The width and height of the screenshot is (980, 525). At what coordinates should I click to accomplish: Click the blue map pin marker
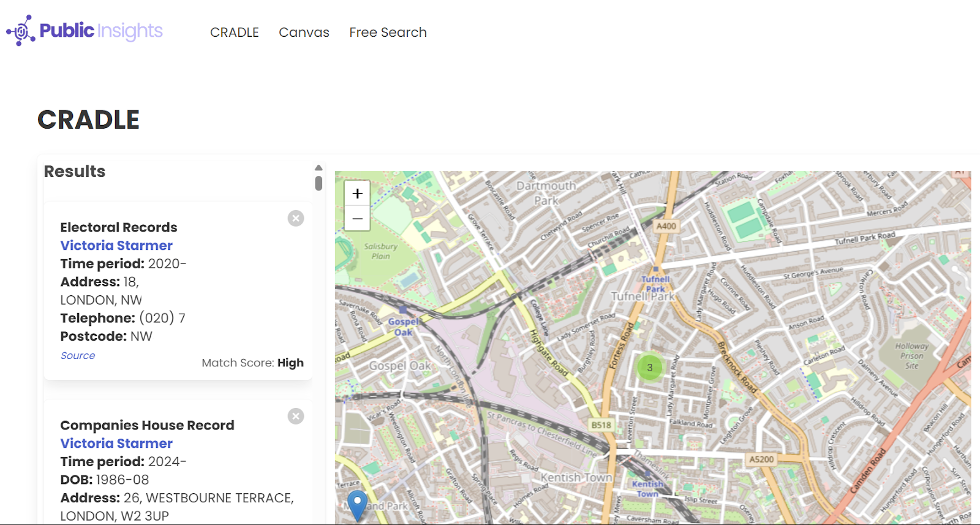pos(357,505)
